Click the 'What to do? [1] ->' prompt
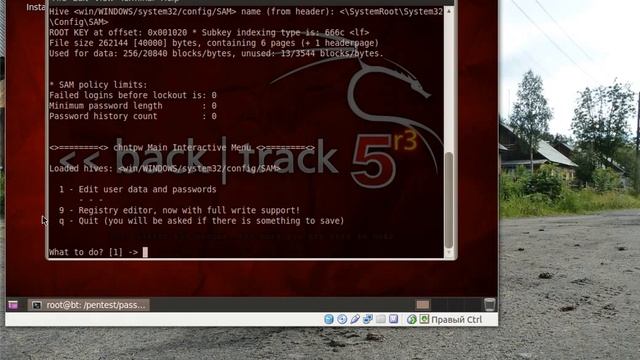The width and height of the screenshot is (640, 360). [x=94, y=252]
